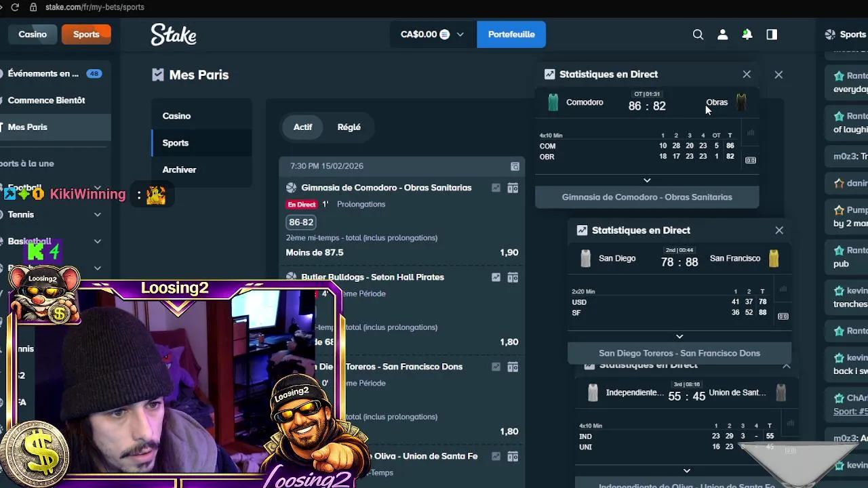This screenshot has height=488, width=868.
Task: Click the Mes Paris heading icon
Action: (158, 75)
